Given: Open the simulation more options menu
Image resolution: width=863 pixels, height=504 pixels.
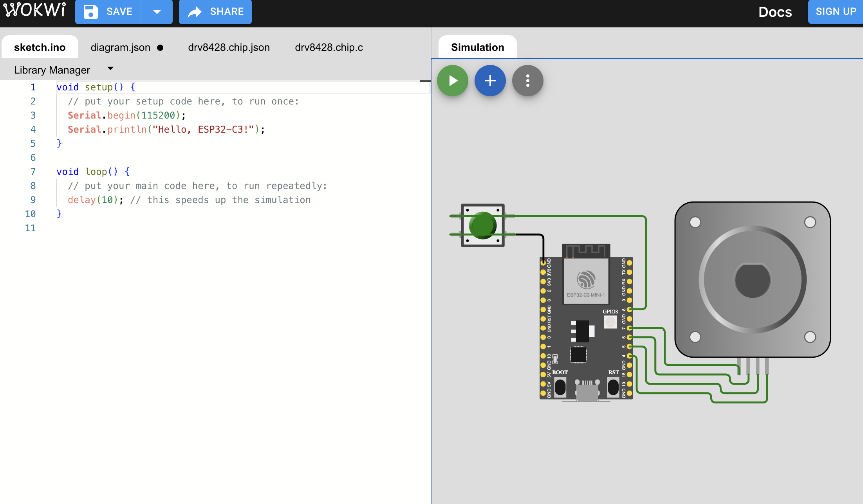Looking at the screenshot, I should (528, 81).
